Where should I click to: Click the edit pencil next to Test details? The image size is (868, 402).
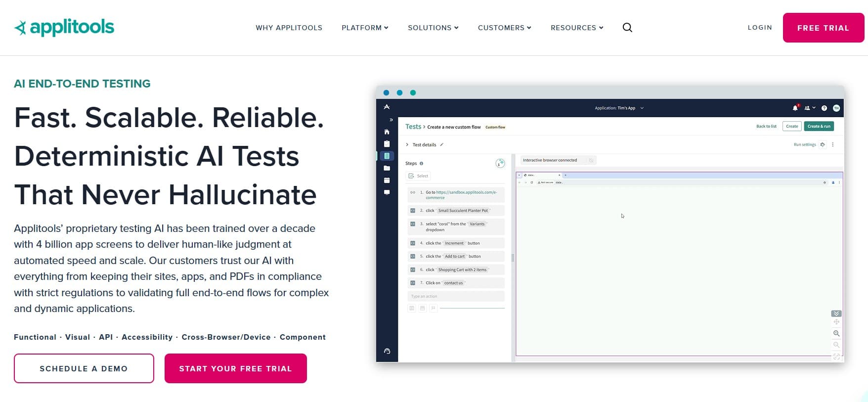pyautogui.click(x=442, y=145)
